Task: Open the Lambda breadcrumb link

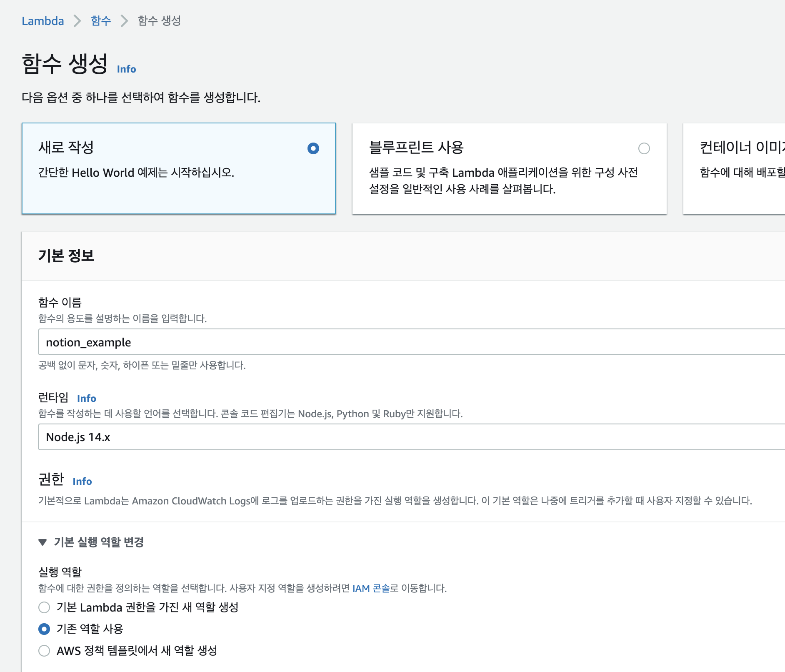Action: click(x=43, y=21)
